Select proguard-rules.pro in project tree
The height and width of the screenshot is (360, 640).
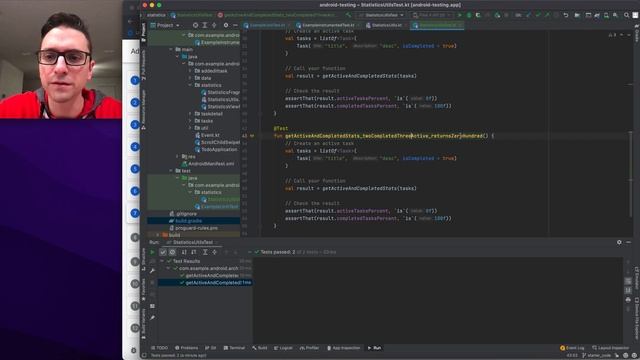tap(193, 228)
